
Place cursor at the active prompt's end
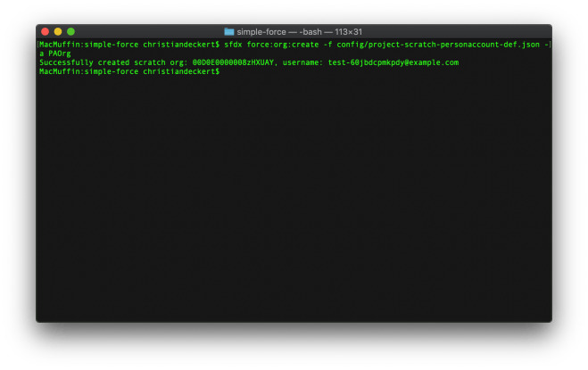[223, 71]
